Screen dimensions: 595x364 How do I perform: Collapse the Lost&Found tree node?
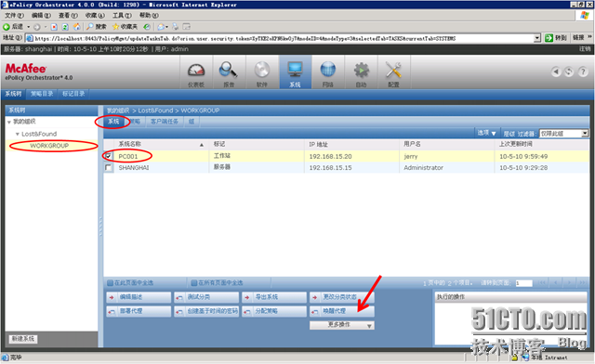(17, 135)
